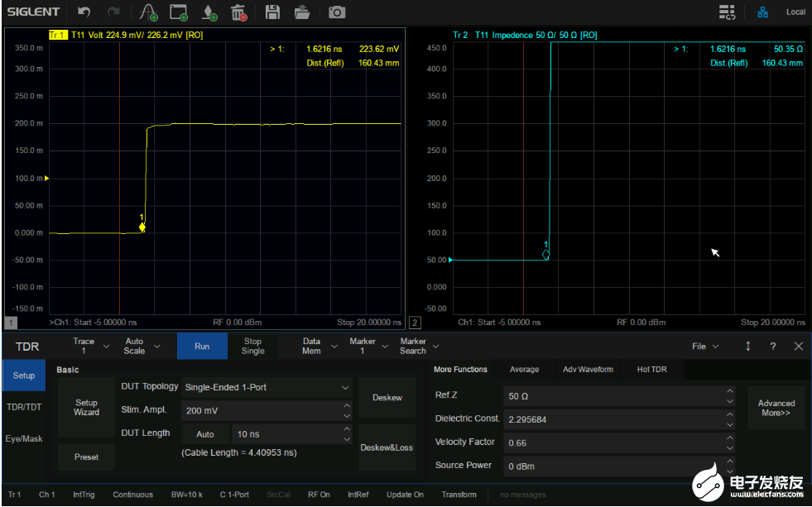The width and height of the screenshot is (812, 507).
Task: Select the More Functions tab
Action: point(460,370)
